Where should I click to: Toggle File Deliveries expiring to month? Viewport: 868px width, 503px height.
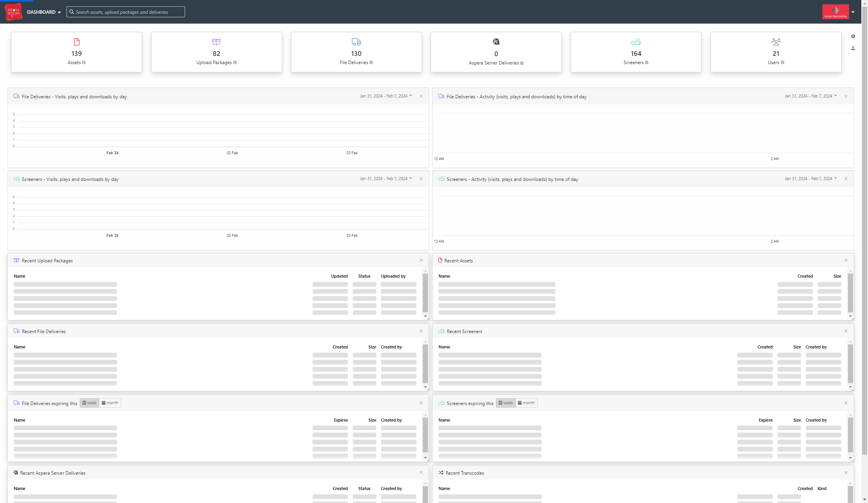(x=110, y=403)
